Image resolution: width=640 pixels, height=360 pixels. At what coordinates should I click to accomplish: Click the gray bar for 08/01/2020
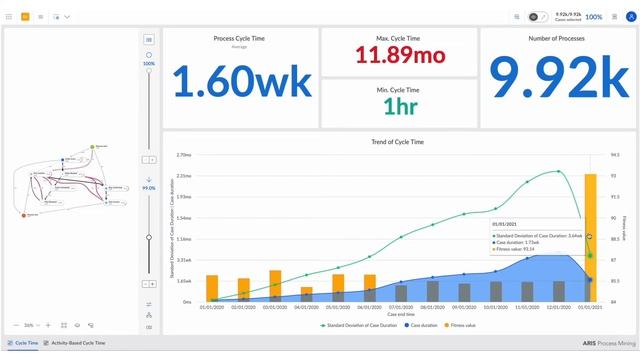tap(433, 291)
